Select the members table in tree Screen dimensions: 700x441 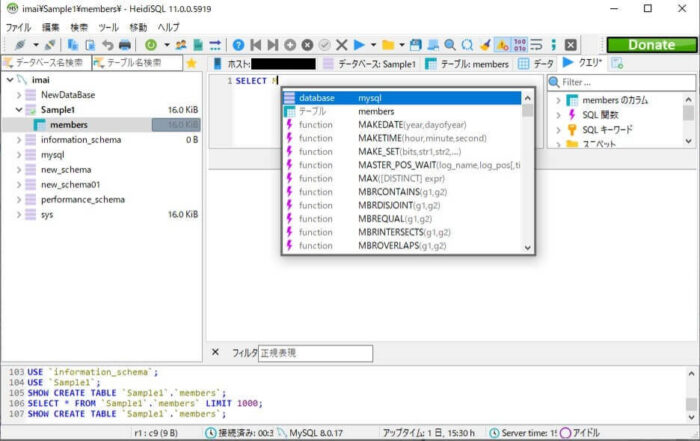[x=69, y=125]
